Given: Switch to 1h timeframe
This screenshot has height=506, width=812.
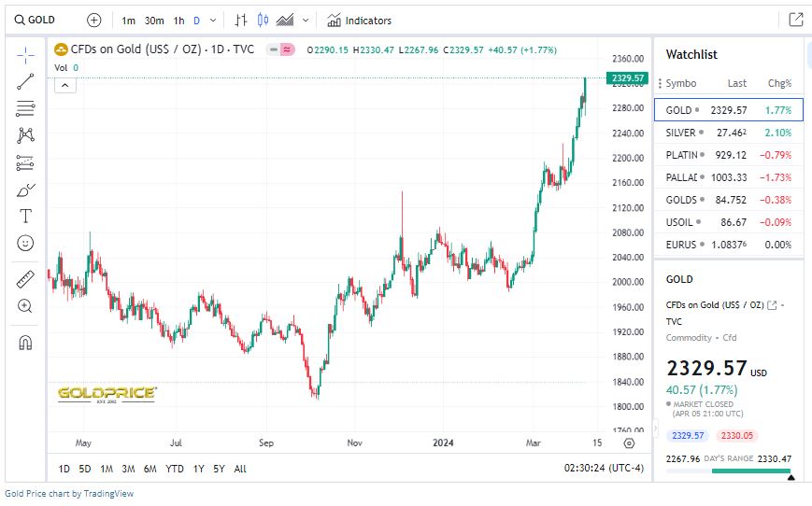Looking at the screenshot, I should pyautogui.click(x=178, y=21).
